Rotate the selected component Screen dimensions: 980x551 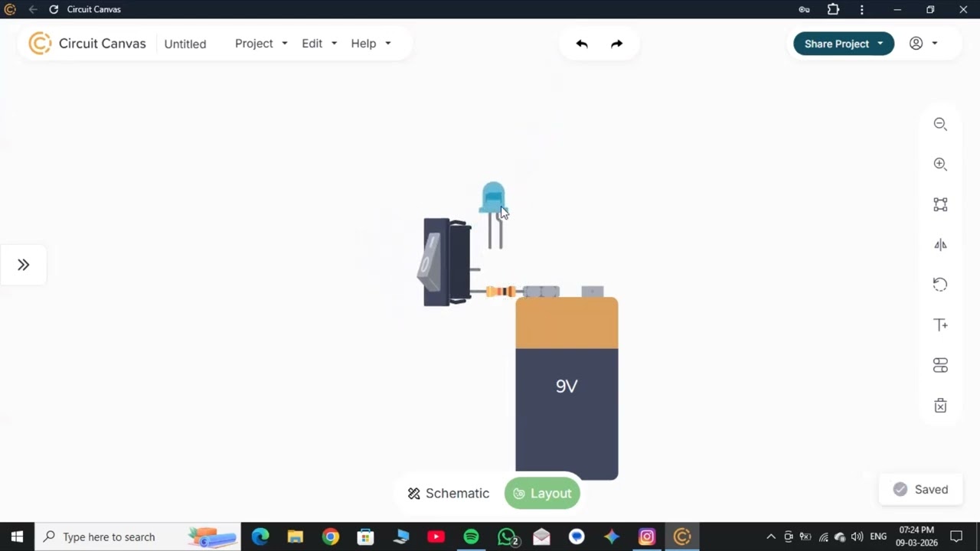tap(940, 285)
